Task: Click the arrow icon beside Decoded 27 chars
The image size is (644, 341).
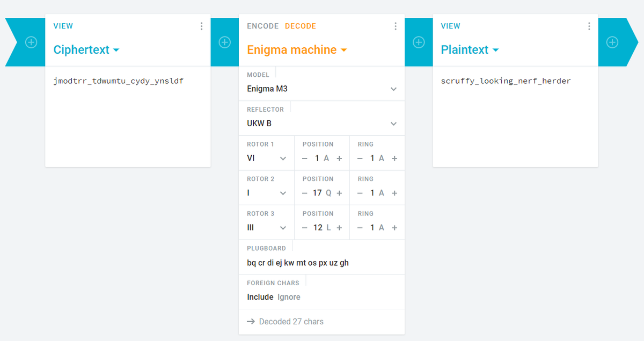Action: [251, 322]
